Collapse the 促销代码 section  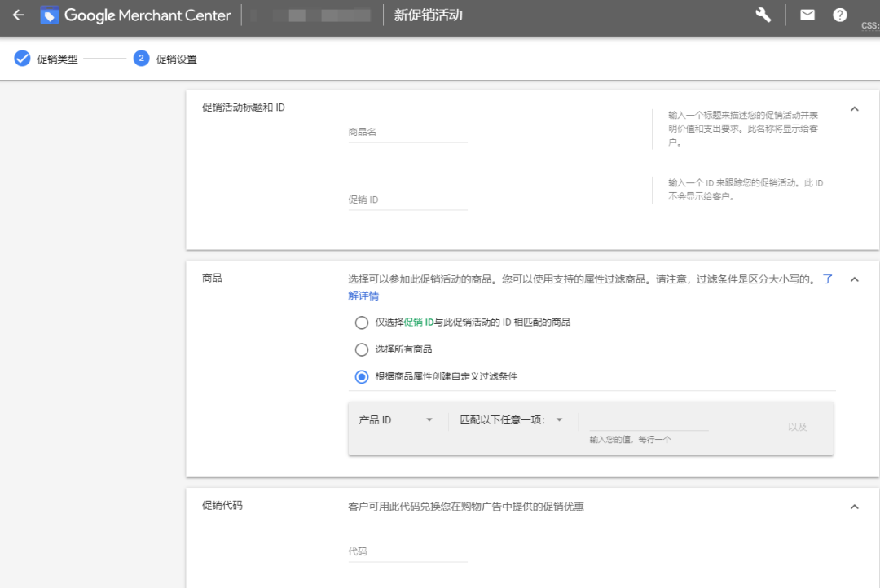[x=854, y=506]
